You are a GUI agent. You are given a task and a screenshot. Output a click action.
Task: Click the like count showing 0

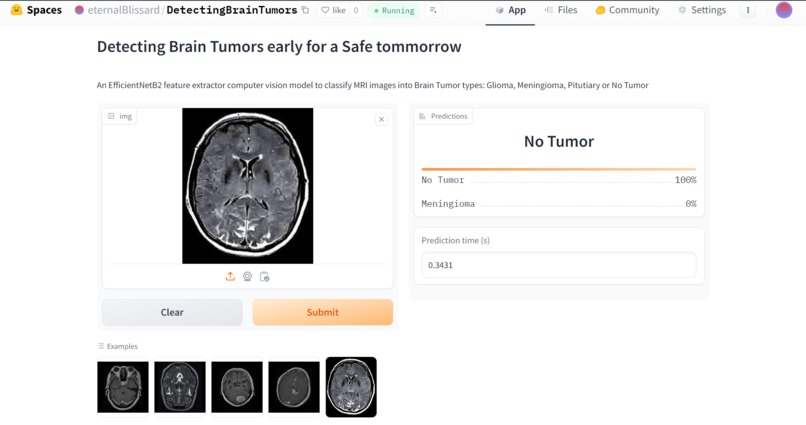click(x=356, y=10)
